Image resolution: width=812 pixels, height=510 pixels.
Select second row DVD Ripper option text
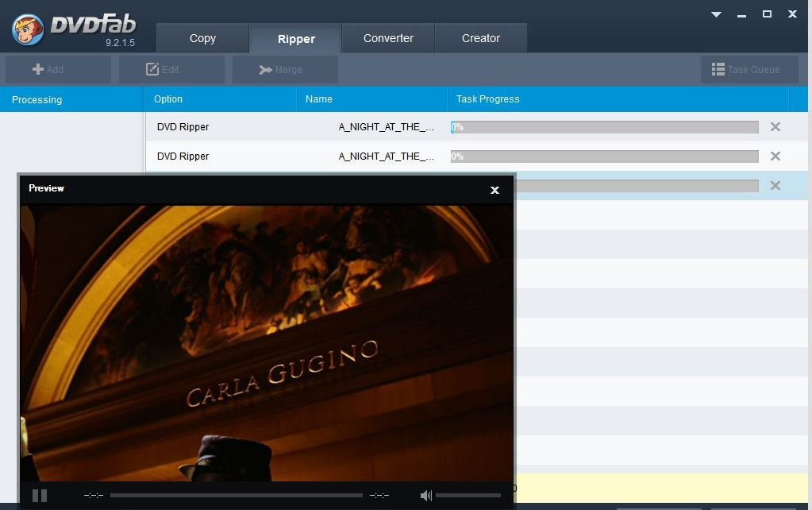[x=183, y=156]
